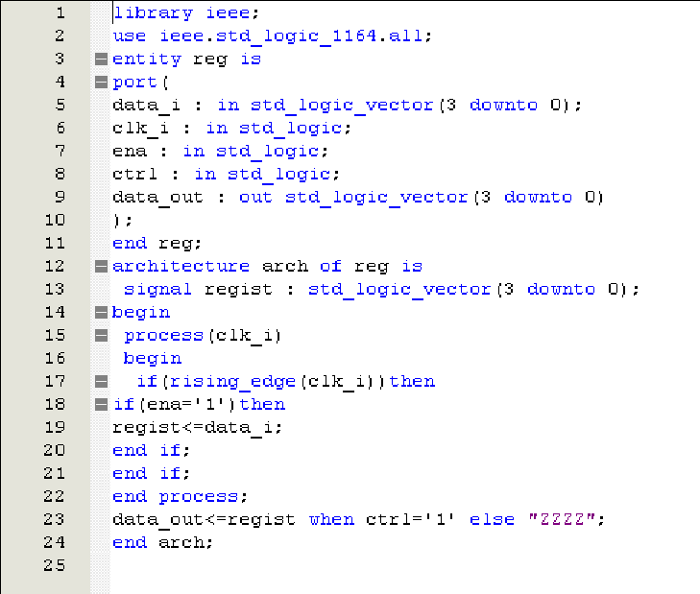Screen dimensions: 700x594
Task: Click the 'data_out' port name on line 9
Action: click(x=157, y=198)
